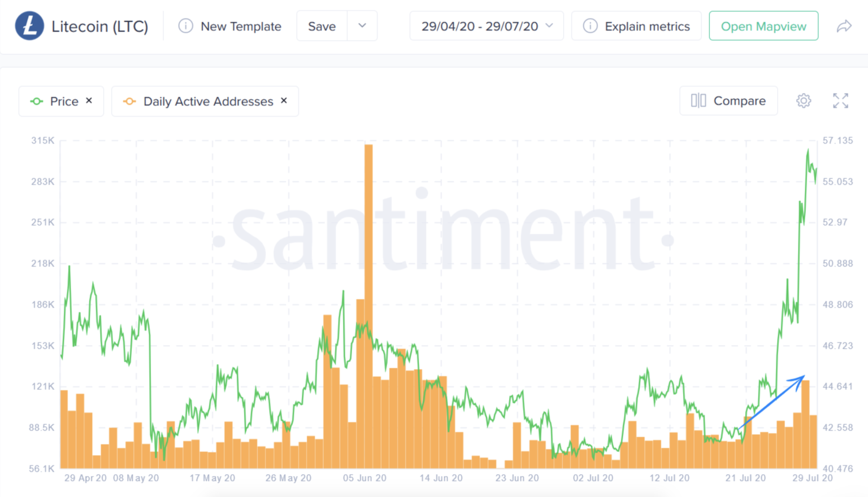Click the 17 May 20 date label

tap(212, 478)
